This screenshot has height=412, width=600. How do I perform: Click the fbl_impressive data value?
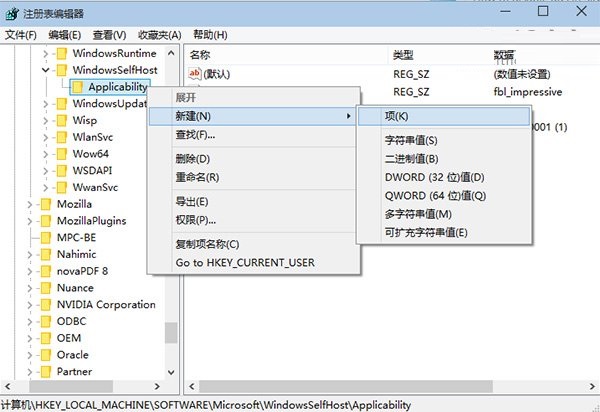tap(528, 92)
